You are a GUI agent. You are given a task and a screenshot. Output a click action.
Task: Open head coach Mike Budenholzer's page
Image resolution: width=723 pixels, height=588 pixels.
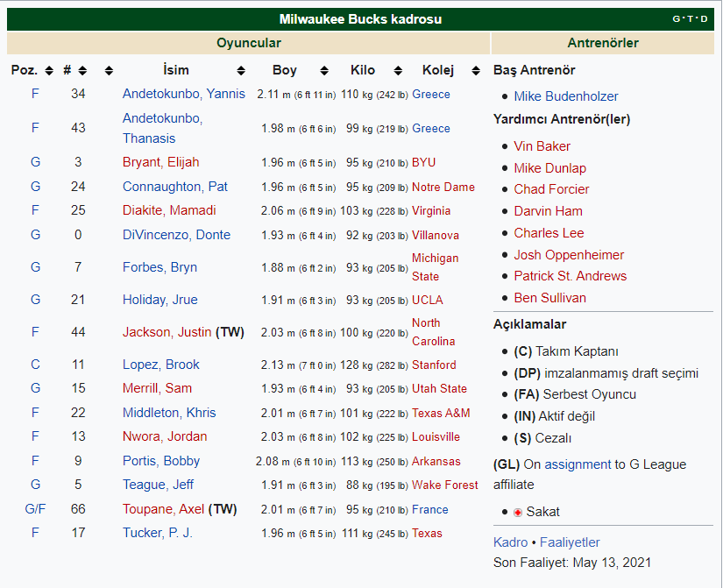pos(565,96)
